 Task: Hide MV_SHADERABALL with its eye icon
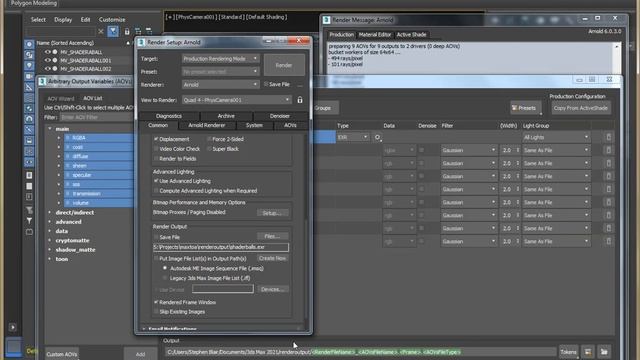(x=48, y=52)
